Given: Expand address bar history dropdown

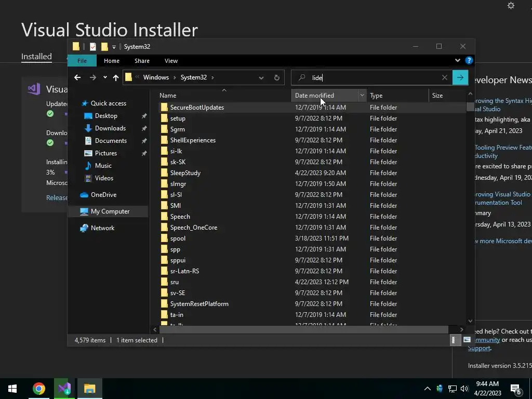Looking at the screenshot, I should tap(261, 78).
